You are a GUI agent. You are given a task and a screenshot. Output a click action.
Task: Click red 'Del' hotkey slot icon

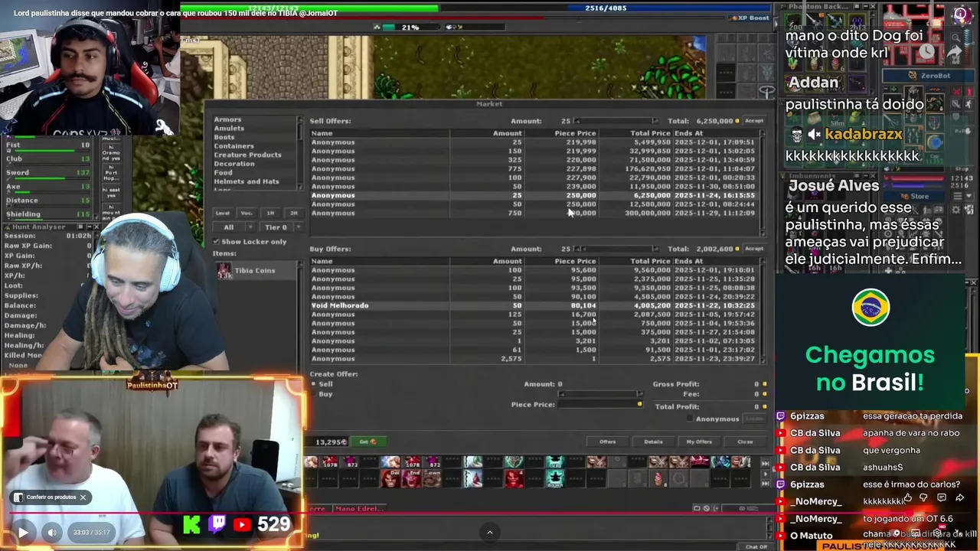click(x=390, y=478)
